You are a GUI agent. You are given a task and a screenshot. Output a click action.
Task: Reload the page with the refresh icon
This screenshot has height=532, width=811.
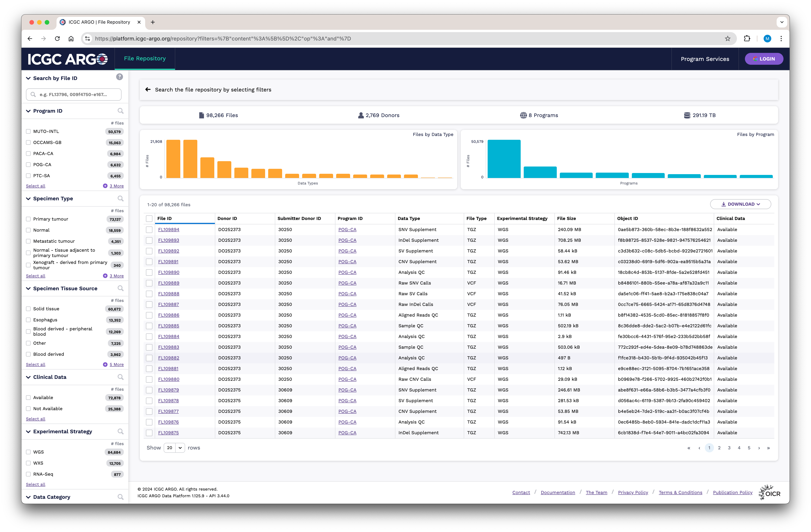pos(57,39)
